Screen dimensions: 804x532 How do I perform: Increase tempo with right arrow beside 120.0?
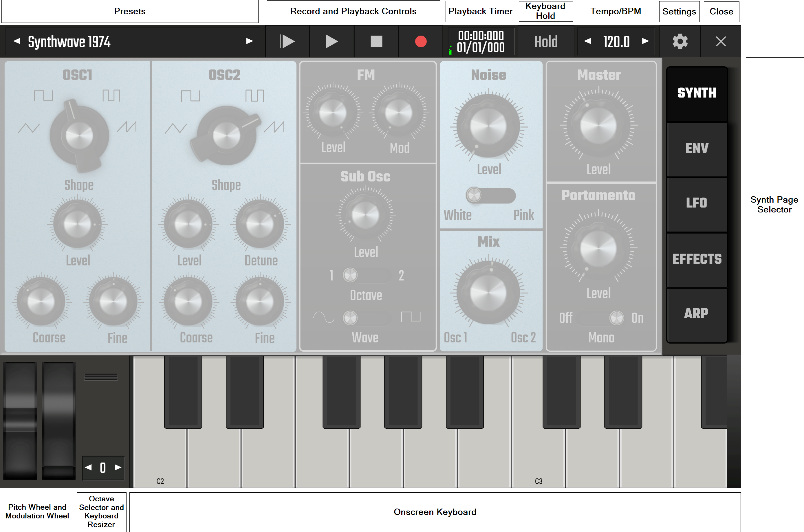[645, 41]
